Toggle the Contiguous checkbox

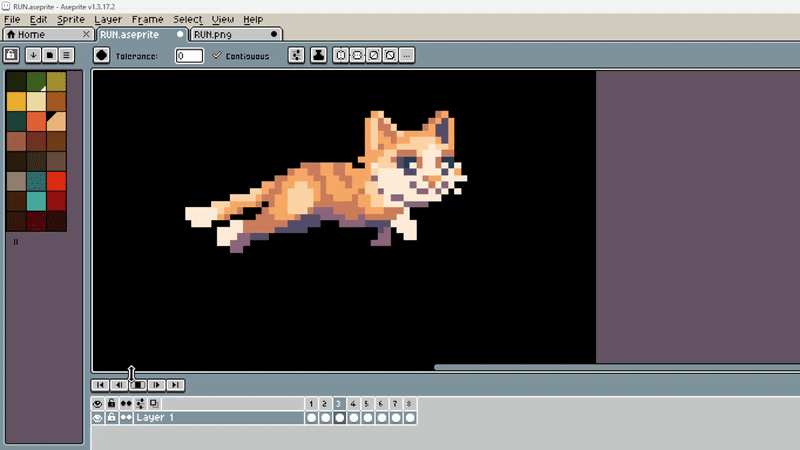217,55
